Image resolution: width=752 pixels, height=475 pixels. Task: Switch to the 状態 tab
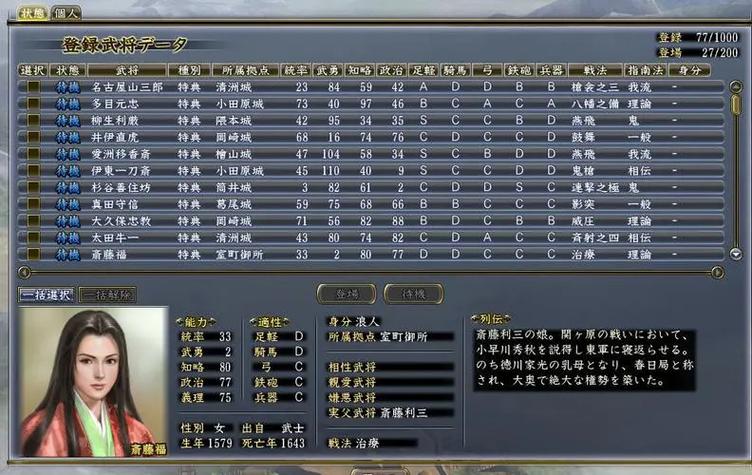pyautogui.click(x=33, y=13)
